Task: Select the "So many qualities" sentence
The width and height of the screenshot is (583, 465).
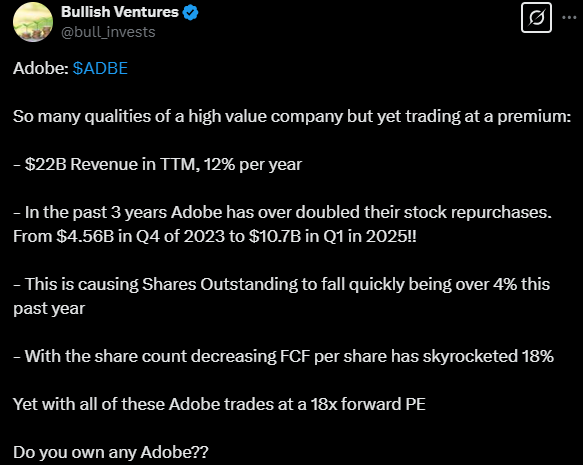Action: click(292, 117)
